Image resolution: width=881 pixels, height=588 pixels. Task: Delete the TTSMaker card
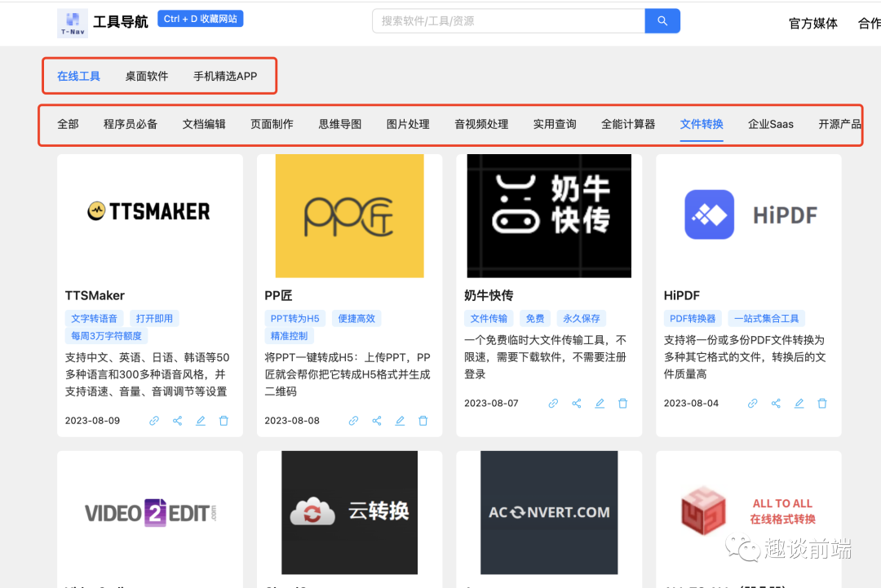(224, 421)
